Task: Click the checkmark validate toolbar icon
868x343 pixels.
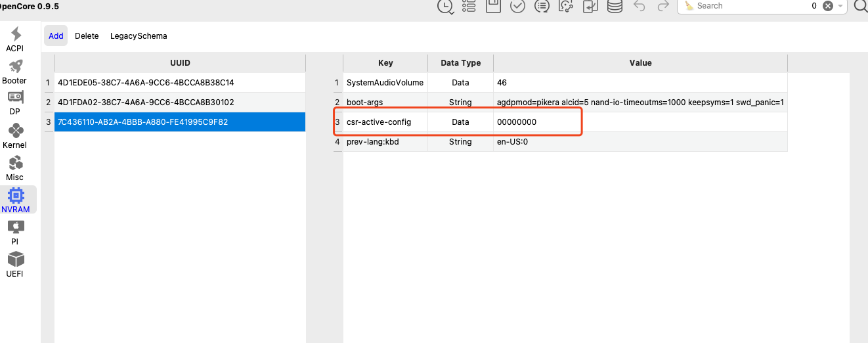Action: tap(517, 6)
